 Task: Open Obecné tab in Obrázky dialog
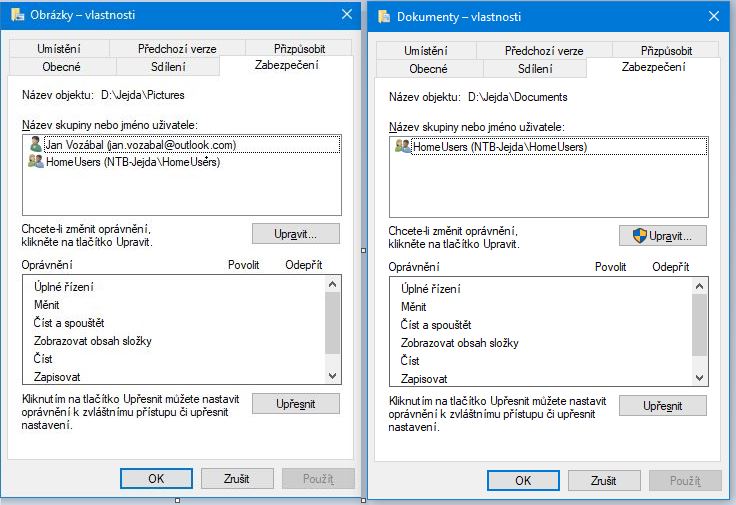point(62,67)
